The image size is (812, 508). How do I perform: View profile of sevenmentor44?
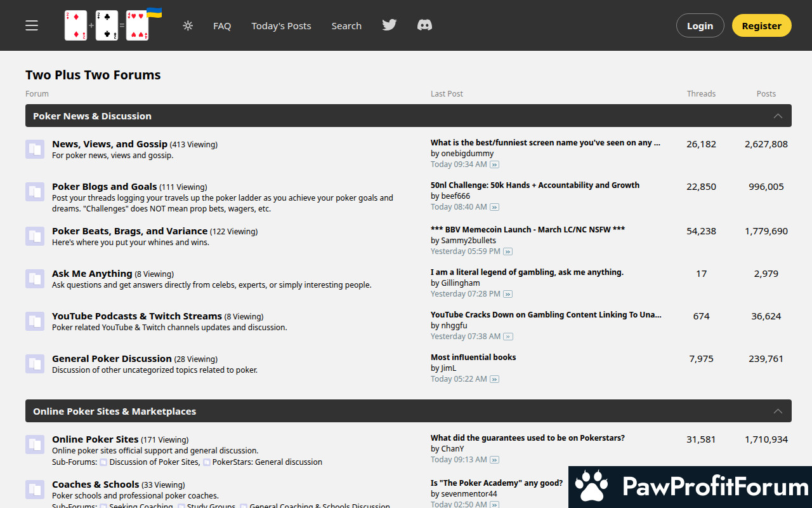click(x=469, y=494)
